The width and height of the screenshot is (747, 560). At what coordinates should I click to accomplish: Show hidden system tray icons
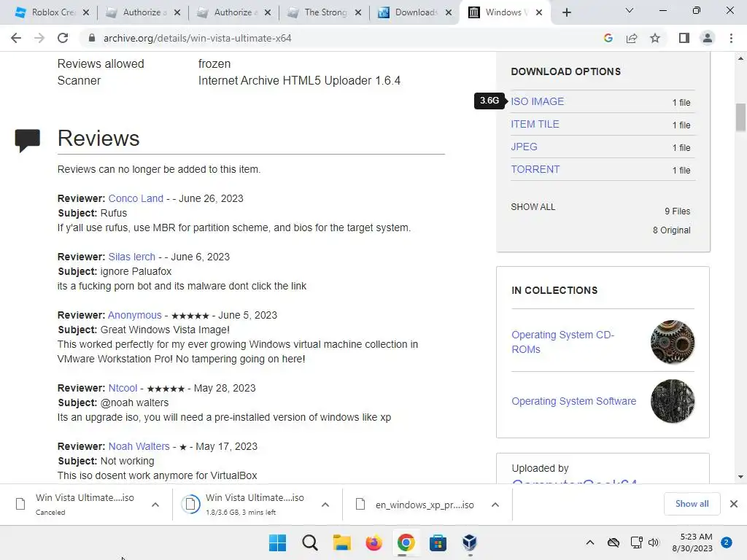[589, 542]
